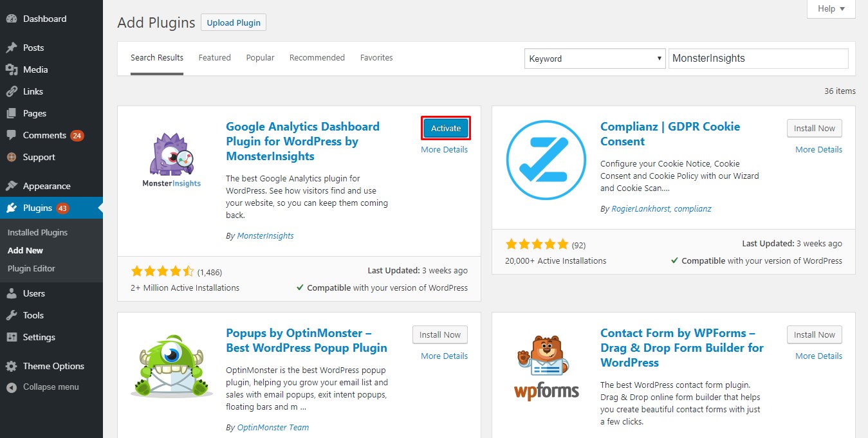The width and height of the screenshot is (868, 438).
Task: Install Popups by OptinMonster plugin
Action: (x=440, y=334)
